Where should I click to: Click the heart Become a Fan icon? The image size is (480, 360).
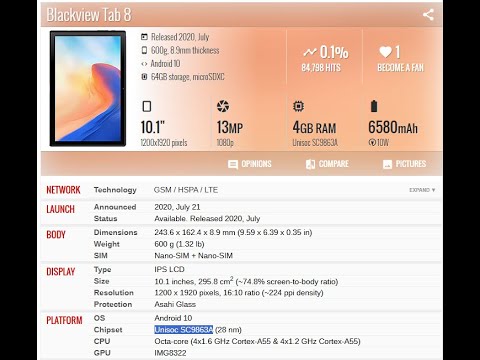pos(385,52)
